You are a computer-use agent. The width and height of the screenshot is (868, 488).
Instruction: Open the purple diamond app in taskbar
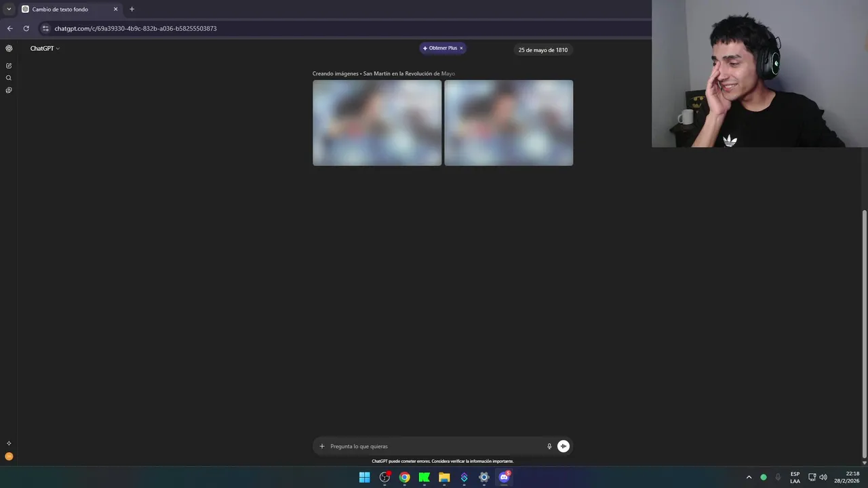pyautogui.click(x=464, y=477)
